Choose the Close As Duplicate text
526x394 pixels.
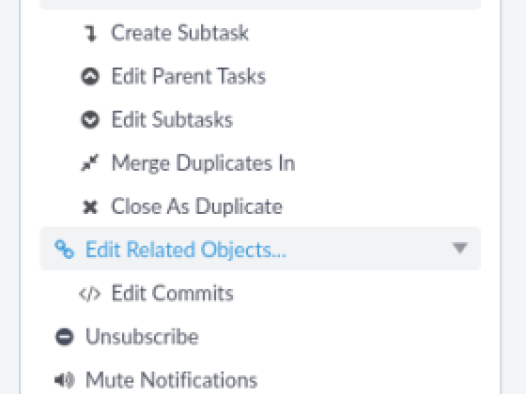(197, 206)
